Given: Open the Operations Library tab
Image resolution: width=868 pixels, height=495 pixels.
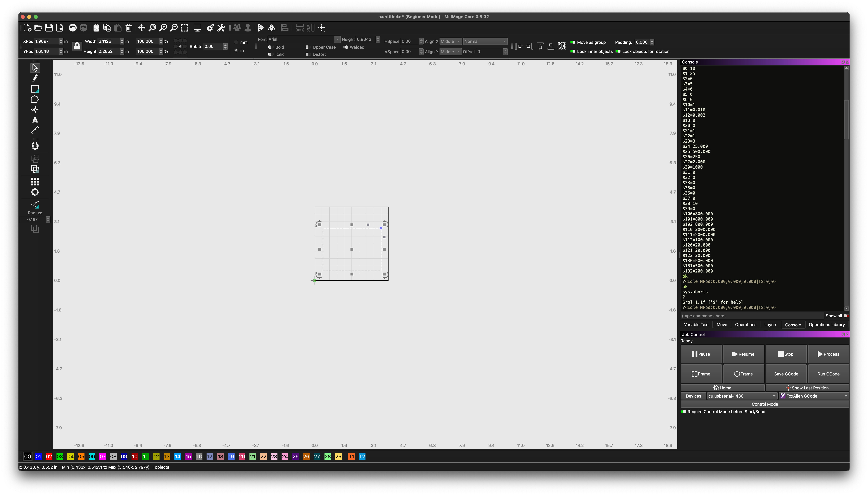Looking at the screenshot, I should [x=827, y=325].
